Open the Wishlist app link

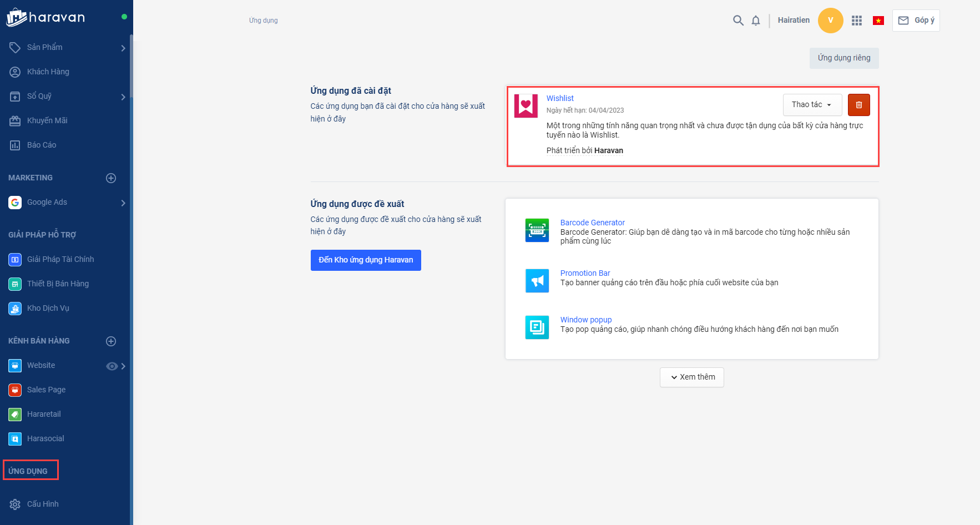[x=560, y=98]
